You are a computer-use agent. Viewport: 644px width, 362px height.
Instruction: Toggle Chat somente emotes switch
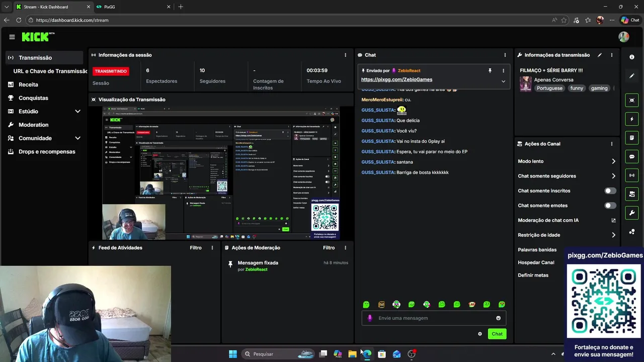point(610,205)
